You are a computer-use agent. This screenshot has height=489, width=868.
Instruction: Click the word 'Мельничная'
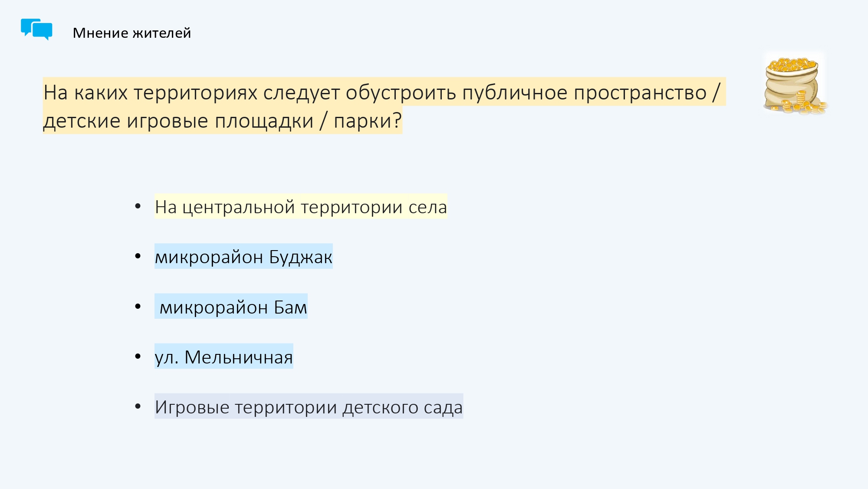[239, 357]
